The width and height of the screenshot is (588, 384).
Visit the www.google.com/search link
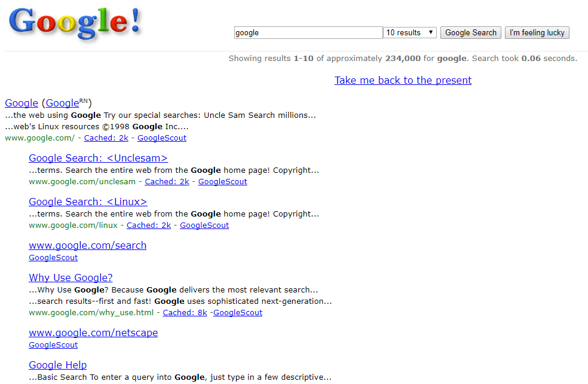point(87,245)
